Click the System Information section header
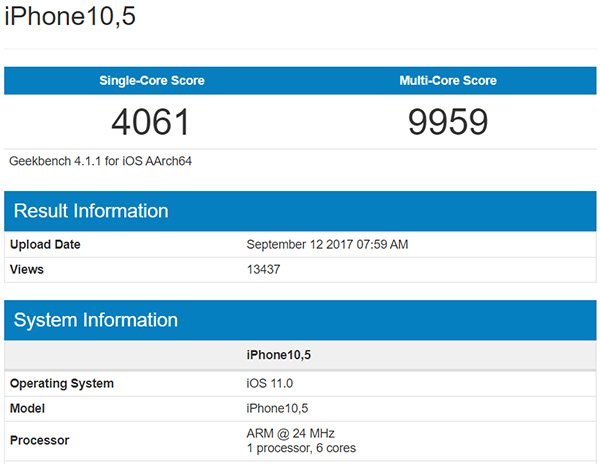This screenshot has width=600, height=464. [95, 321]
